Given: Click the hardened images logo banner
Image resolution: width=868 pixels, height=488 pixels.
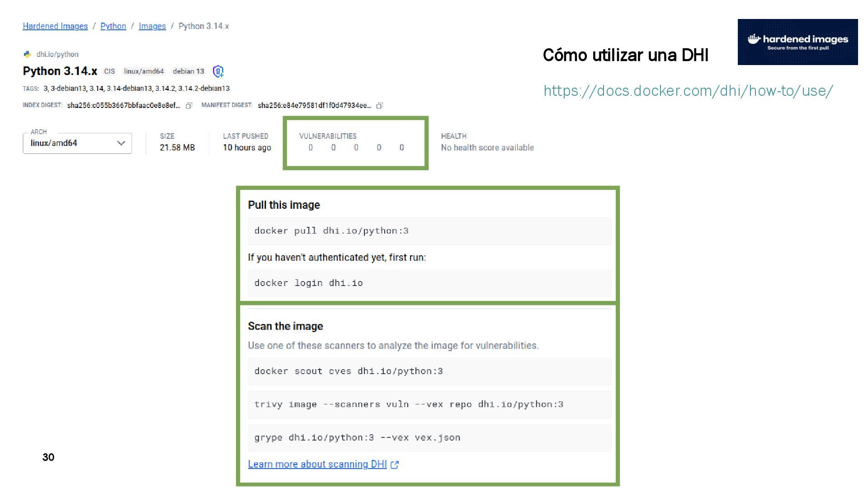Looking at the screenshot, I should pyautogui.click(x=797, y=42).
